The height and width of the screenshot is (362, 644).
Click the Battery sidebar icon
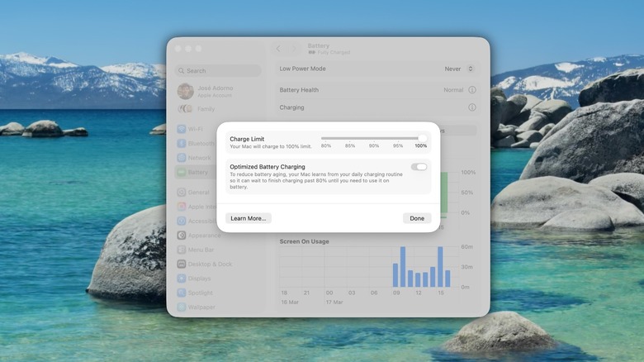click(182, 173)
